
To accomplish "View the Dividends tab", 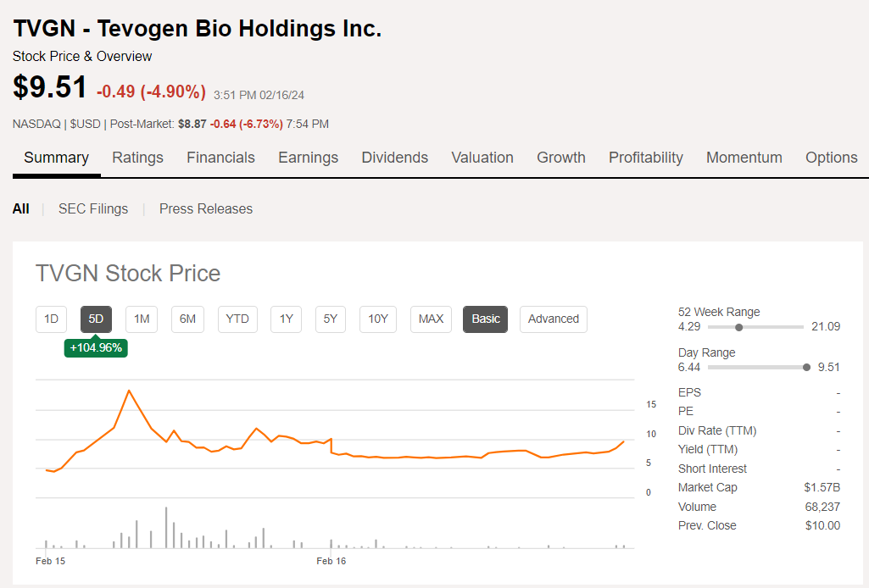I will 394,158.
